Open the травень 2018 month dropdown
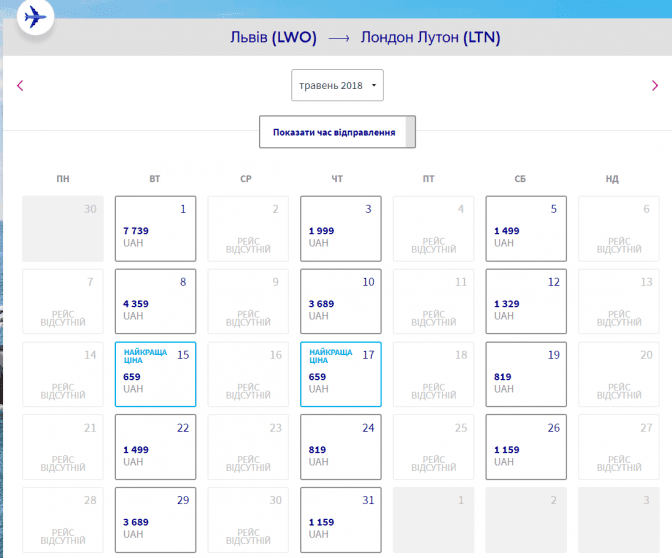This screenshot has height=558, width=672. click(x=337, y=86)
